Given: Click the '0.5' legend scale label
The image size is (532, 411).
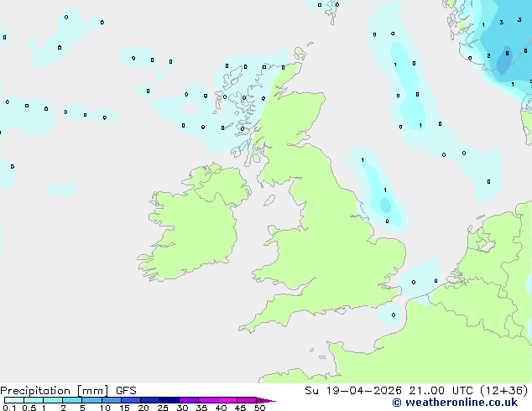Looking at the screenshot, I should coord(29,408).
